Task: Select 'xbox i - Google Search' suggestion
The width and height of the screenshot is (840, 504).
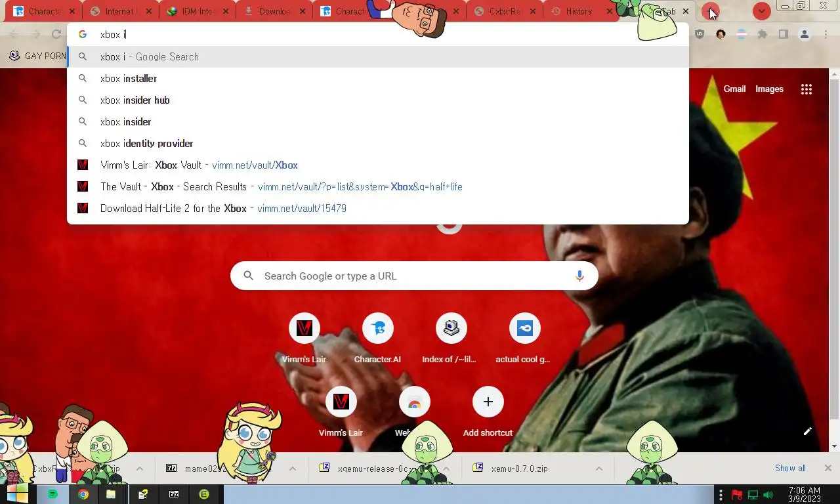Action: 378,56
